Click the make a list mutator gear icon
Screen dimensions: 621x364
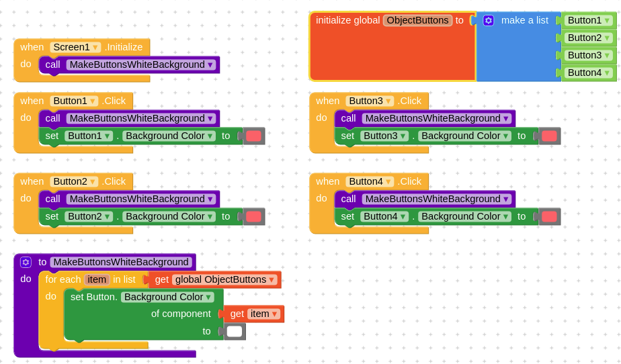click(489, 21)
